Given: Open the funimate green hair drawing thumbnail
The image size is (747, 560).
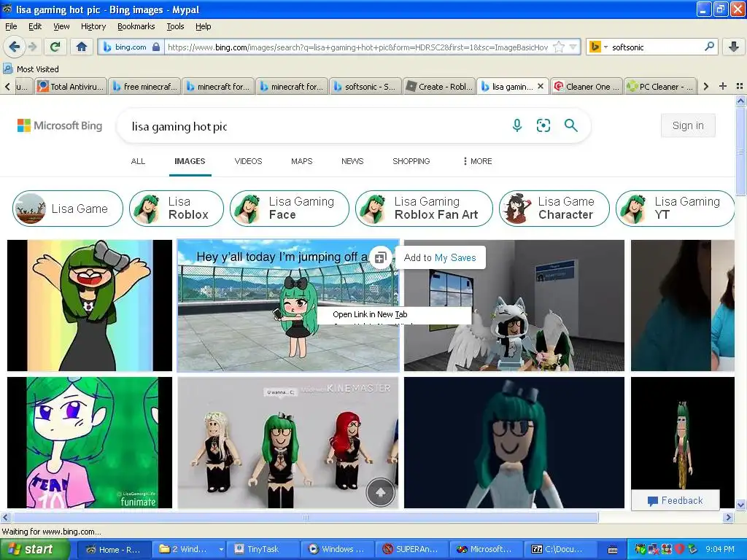Looking at the screenshot, I should [x=90, y=443].
